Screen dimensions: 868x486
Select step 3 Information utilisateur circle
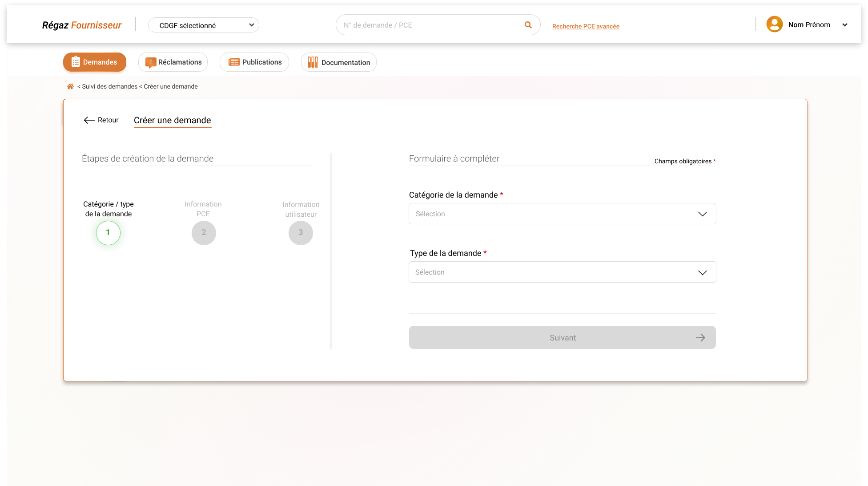pyautogui.click(x=301, y=233)
